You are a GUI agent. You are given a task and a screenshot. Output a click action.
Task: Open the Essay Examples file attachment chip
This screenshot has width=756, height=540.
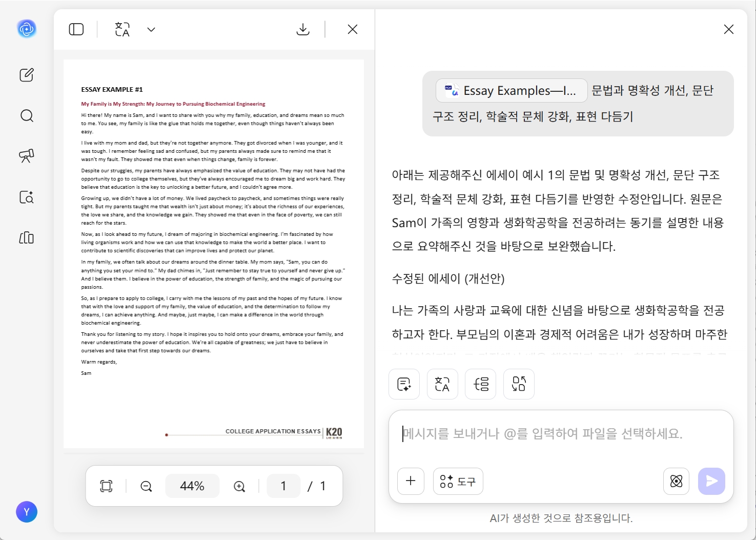tap(512, 91)
